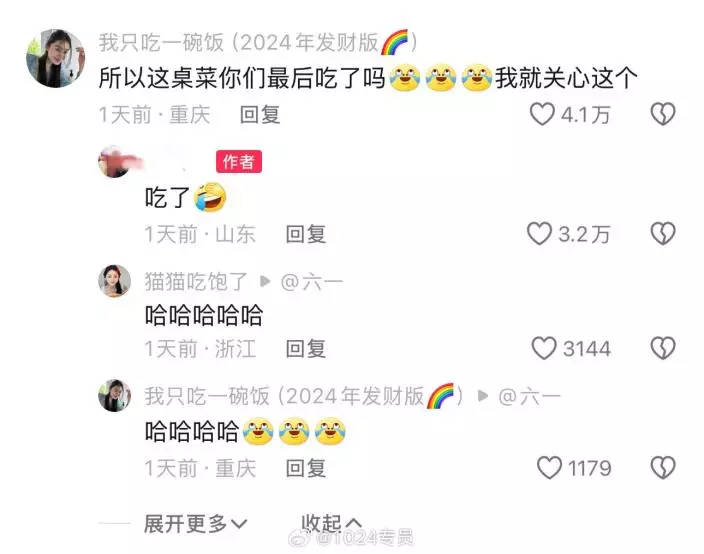Reply to the 浙江 comment
704x554 pixels.
[306, 349]
